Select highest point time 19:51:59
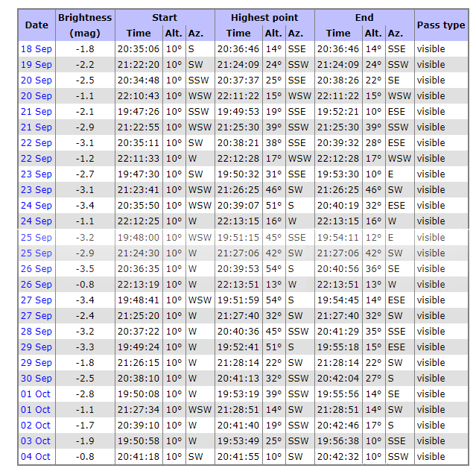 point(238,300)
